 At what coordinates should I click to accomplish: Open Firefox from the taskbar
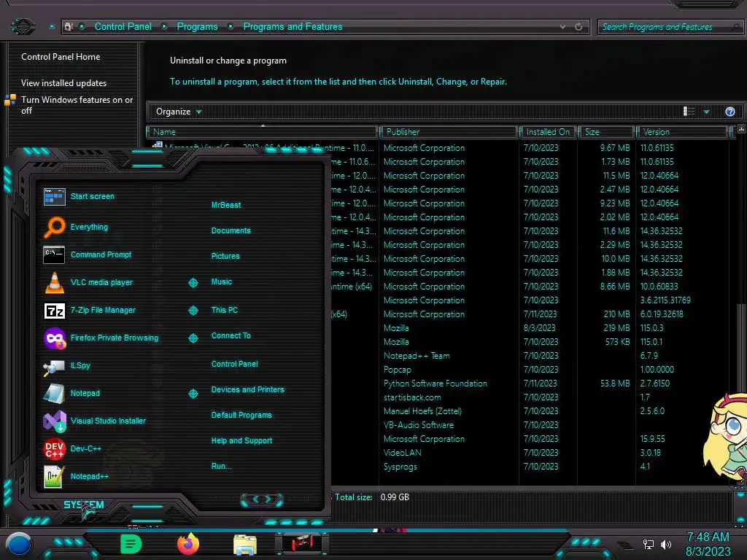[187, 544]
